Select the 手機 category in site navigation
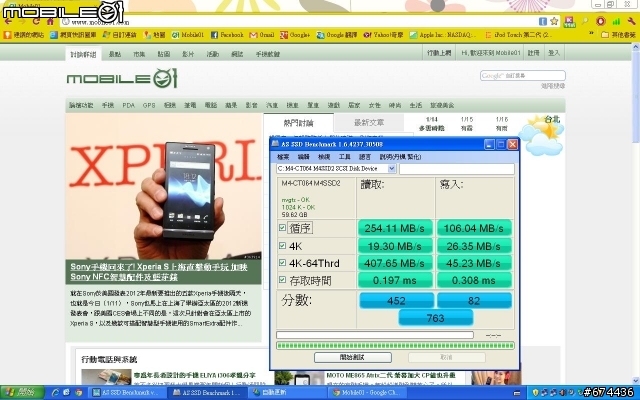 tap(108, 105)
